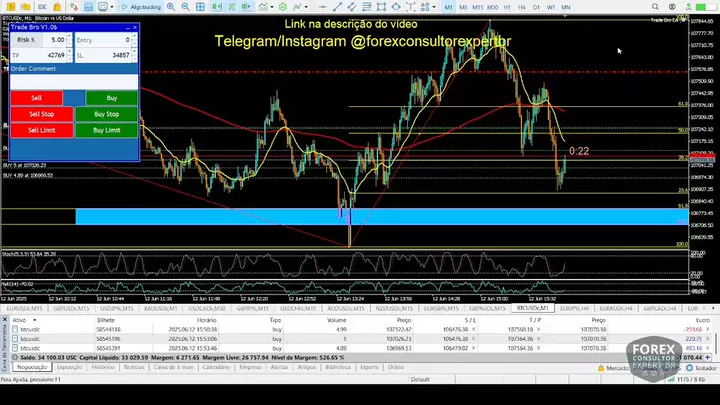Open the BTCUSDc,M1 chart tab
This screenshot has height=405, width=720.
tap(533, 308)
